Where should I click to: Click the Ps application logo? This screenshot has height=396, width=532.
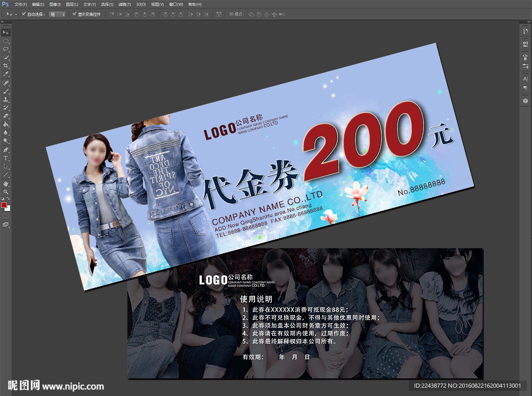pos(5,4)
